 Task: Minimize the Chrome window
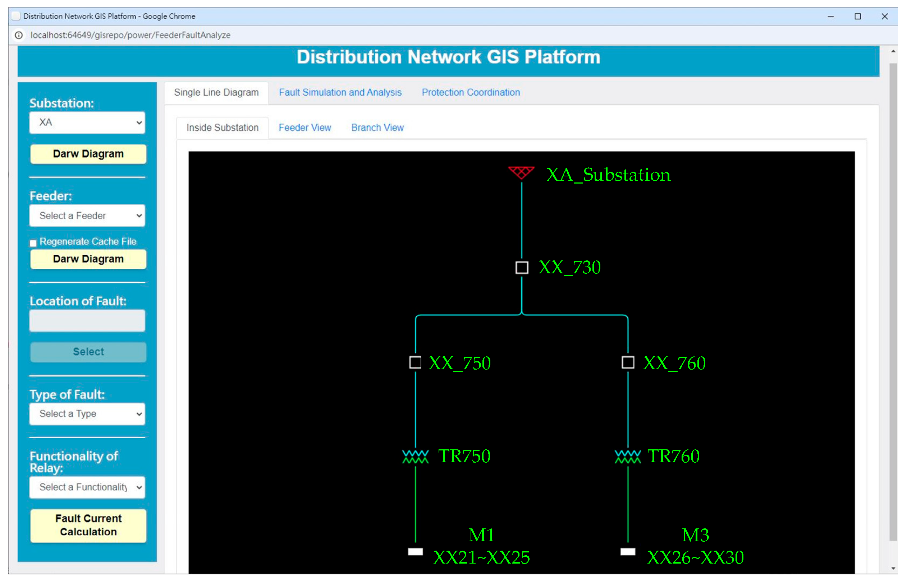coord(831,17)
